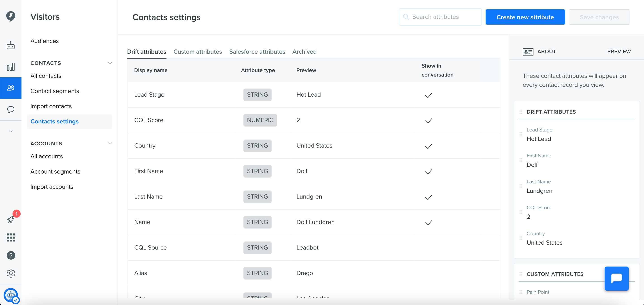This screenshot has height=305, width=644.
Task: Grab the drag handle next to Drift Attributes header
Action: click(x=521, y=112)
